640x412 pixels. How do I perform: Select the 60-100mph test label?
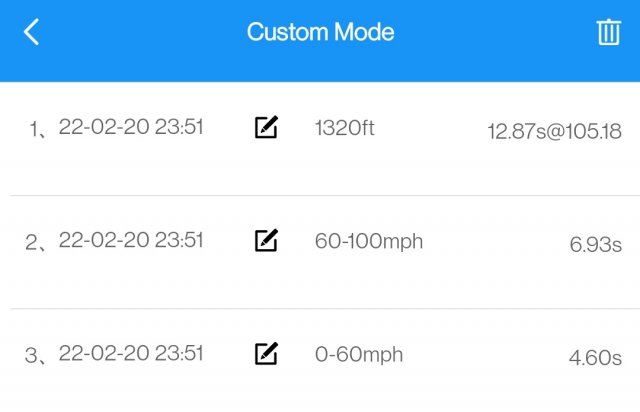click(369, 242)
